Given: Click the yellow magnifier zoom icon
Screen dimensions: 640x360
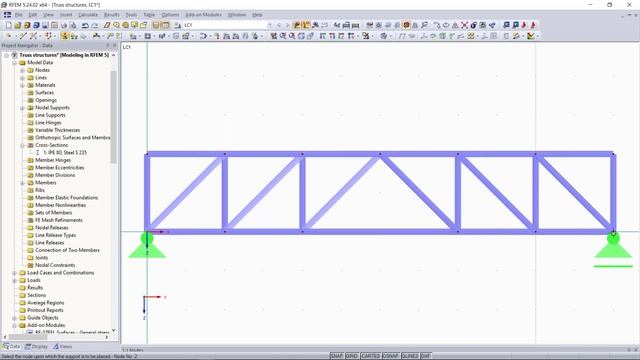Looking at the screenshot, I should tap(116, 25).
